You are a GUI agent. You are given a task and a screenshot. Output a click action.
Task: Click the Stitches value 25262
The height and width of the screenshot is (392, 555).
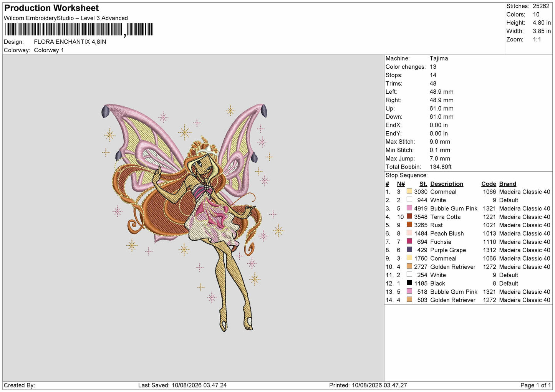tap(541, 6)
